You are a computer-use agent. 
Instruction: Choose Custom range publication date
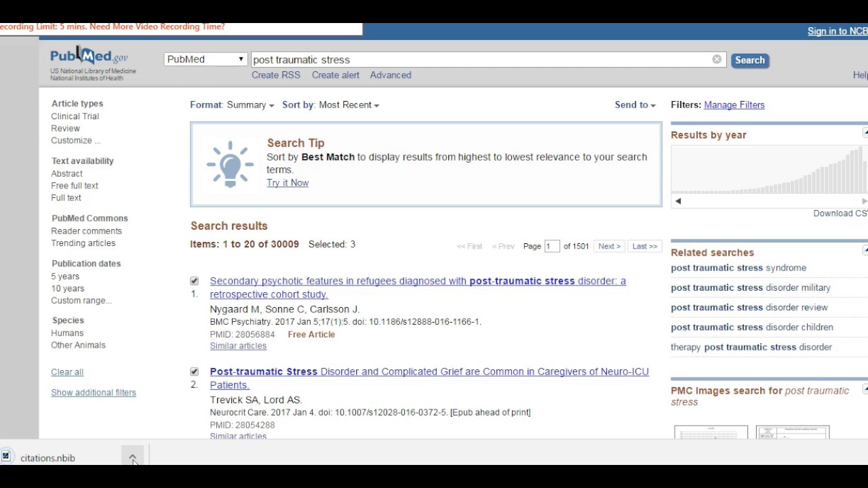[x=81, y=301]
